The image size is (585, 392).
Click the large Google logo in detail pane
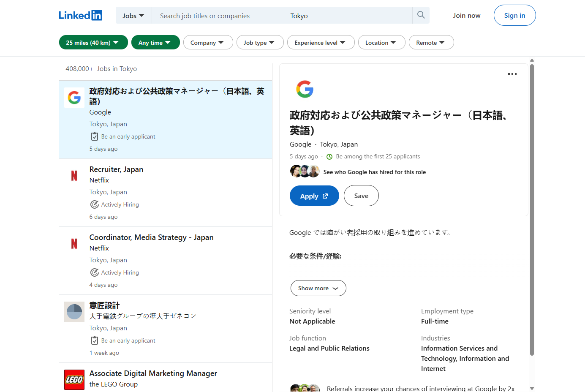click(305, 89)
